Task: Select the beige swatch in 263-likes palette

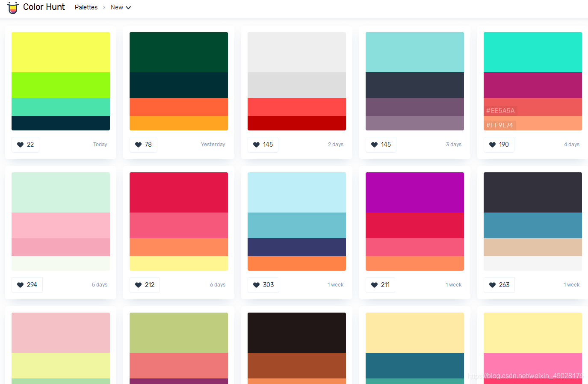Action: coord(533,247)
